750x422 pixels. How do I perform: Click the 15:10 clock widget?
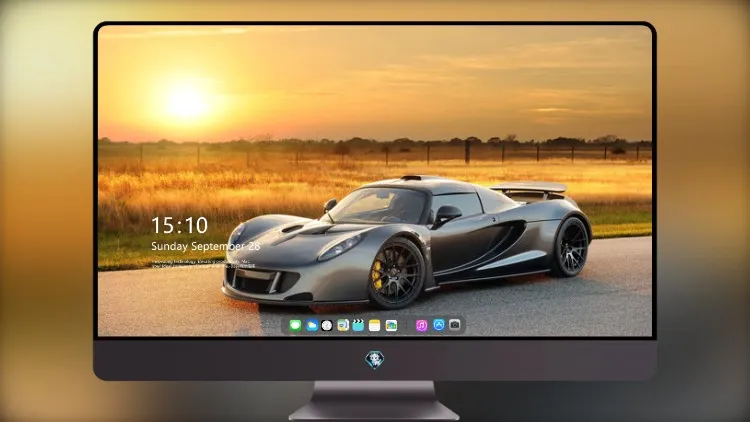[x=180, y=225]
